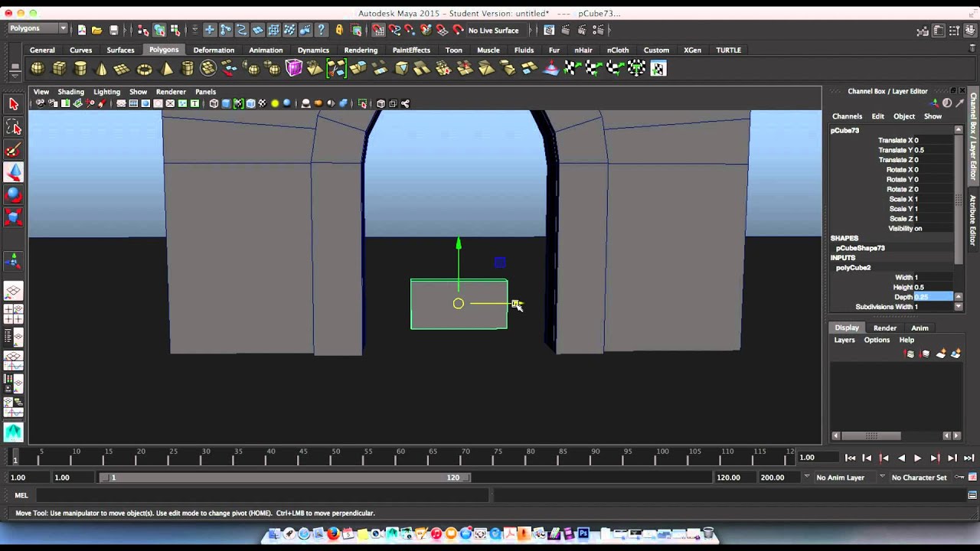The width and height of the screenshot is (980, 551).
Task: Create a polygon pipe from the shelf
Action: point(188,69)
